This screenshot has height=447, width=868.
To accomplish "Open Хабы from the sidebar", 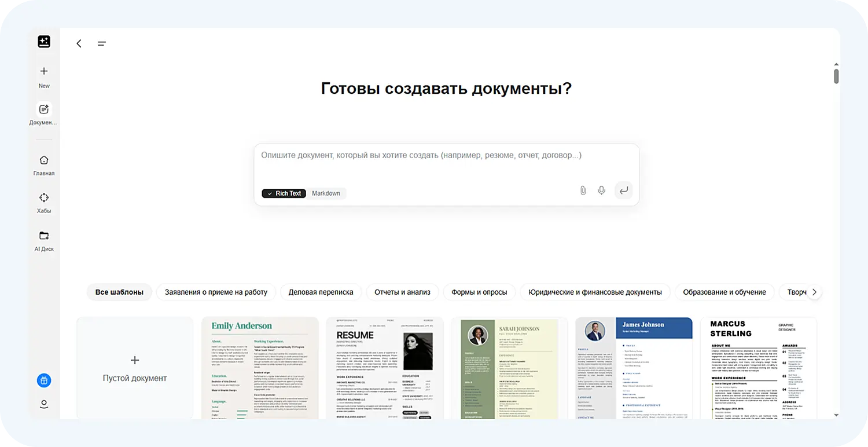I will click(x=43, y=202).
